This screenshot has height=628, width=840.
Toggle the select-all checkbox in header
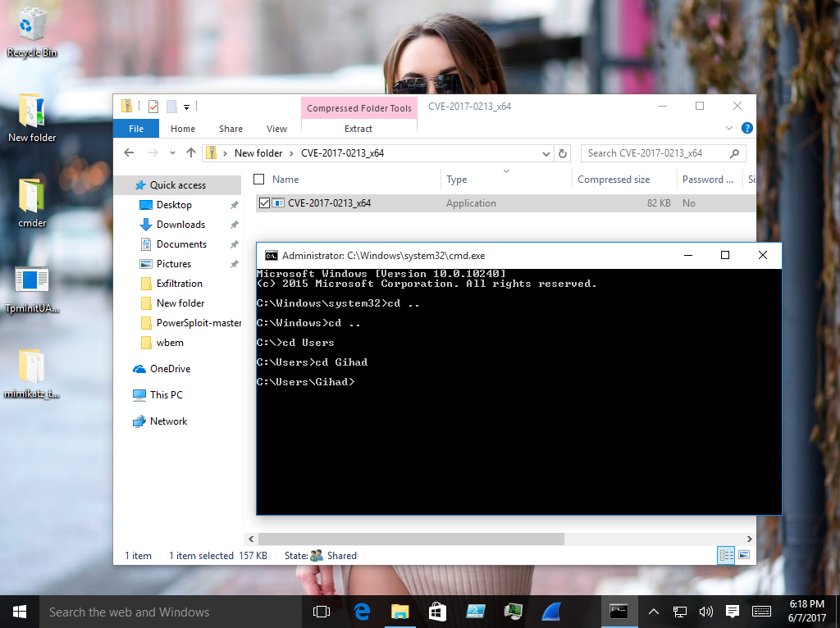258,180
